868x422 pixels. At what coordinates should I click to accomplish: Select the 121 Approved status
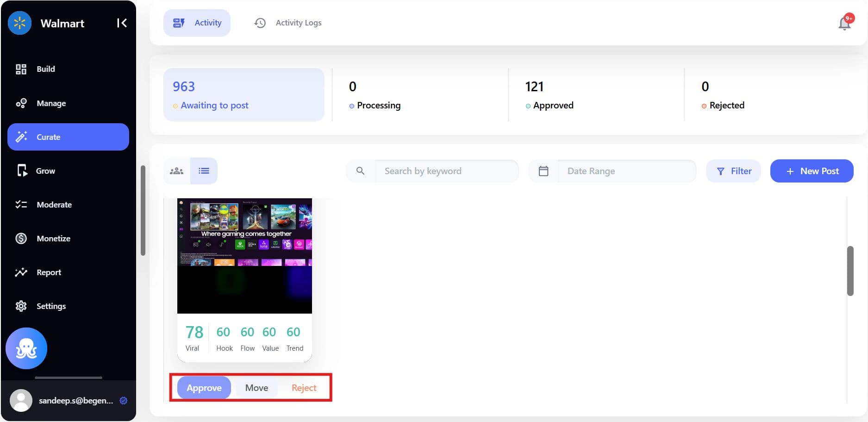point(596,94)
